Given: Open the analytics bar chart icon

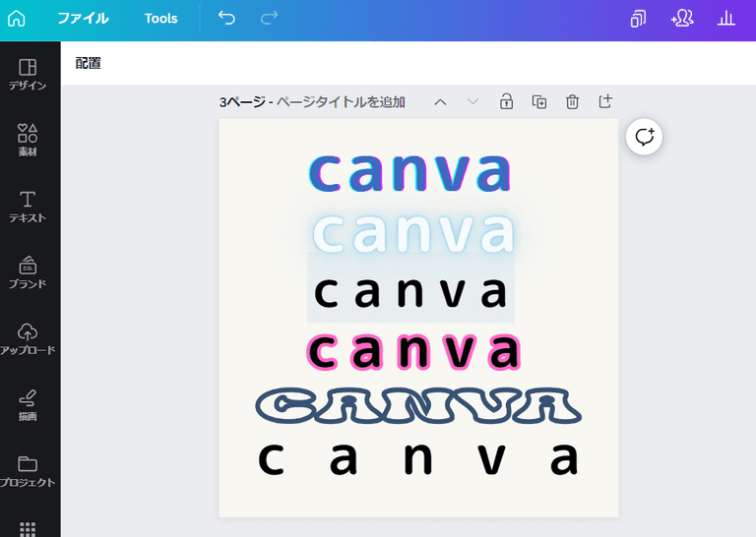Looking at the screenshot, I should pos(725,19).
